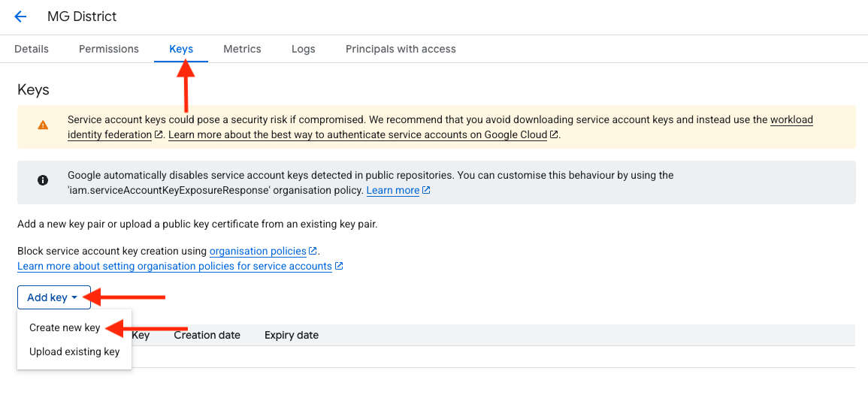Screen dimensions: 868x407
Task: Click the Expiry date column header
Action: pos(292,335)
